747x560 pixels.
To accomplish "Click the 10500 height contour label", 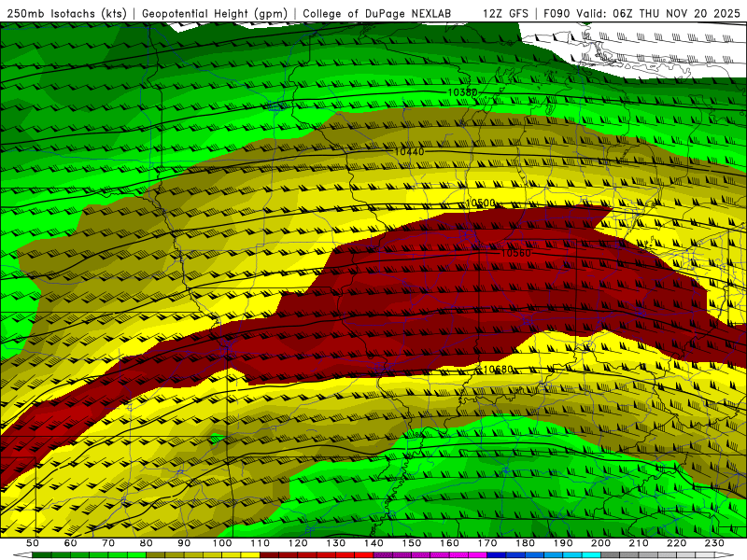I will pos(480,203).
